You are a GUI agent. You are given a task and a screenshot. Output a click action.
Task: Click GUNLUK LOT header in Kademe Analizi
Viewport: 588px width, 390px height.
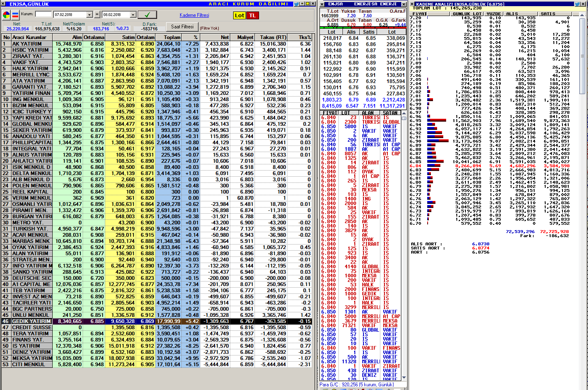click(x=466, y=14)
